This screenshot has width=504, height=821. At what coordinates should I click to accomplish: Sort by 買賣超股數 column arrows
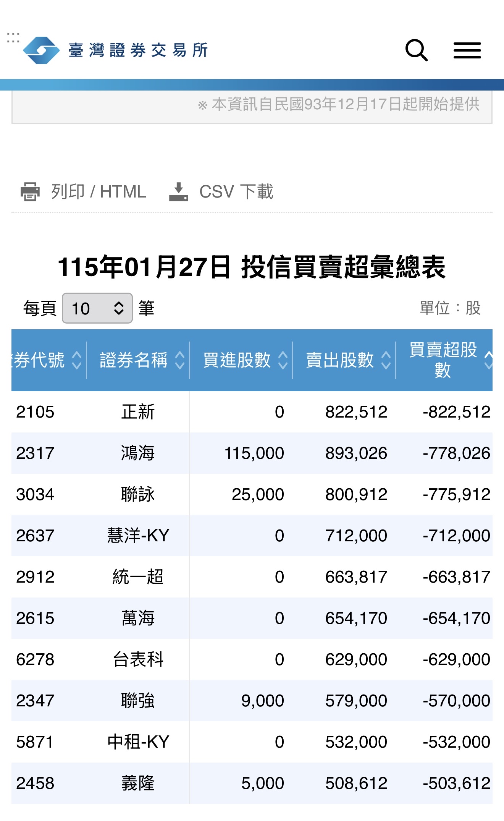(x=488, y=360)
